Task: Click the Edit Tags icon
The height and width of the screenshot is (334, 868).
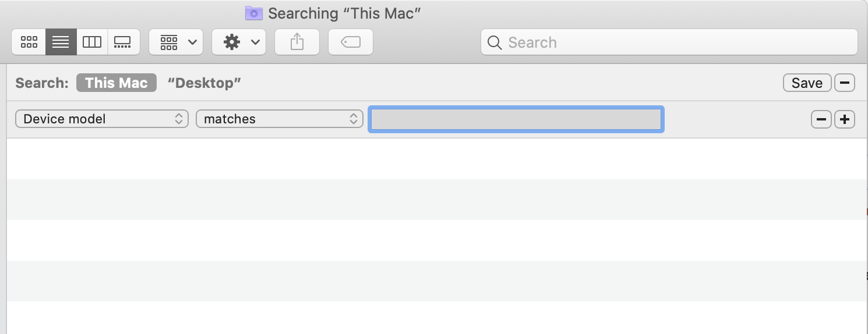Action: pos(350,42)
